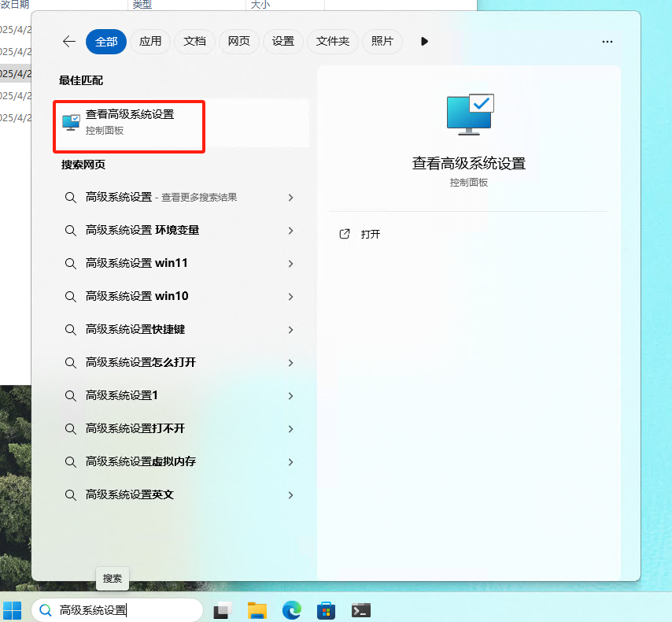Open the three-dot options menu
Image resolution: width=672 pixels, height=622 pixels.
607,42
